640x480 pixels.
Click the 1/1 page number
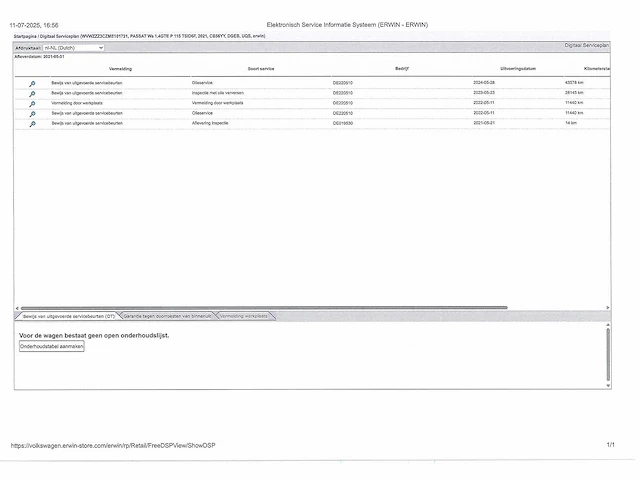(611, 445)
